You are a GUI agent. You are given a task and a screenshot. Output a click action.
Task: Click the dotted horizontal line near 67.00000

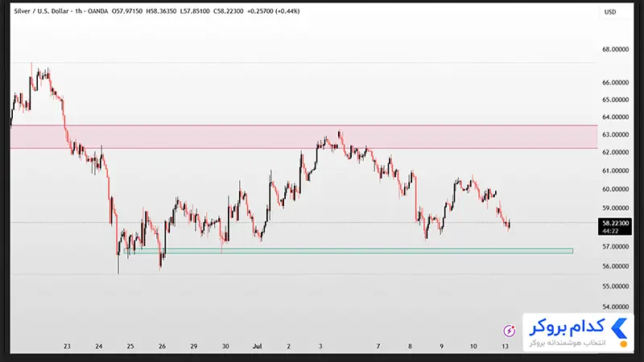coord(304,63)
